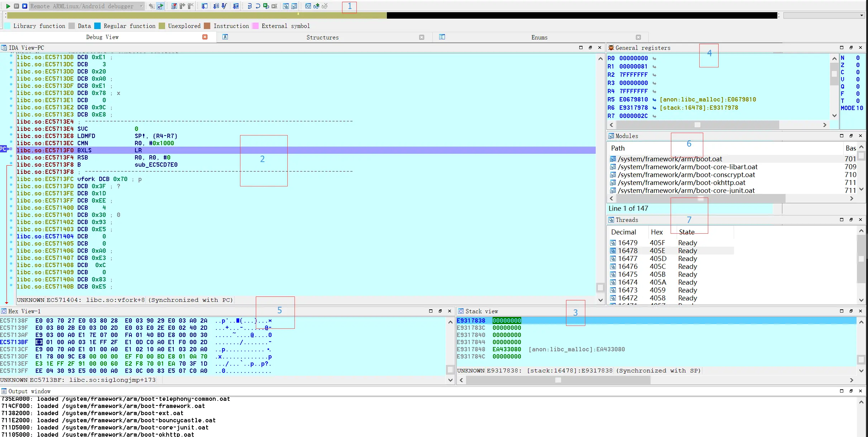
Task: Click the R5 register jump arrow
Action: tap(654, 100)
